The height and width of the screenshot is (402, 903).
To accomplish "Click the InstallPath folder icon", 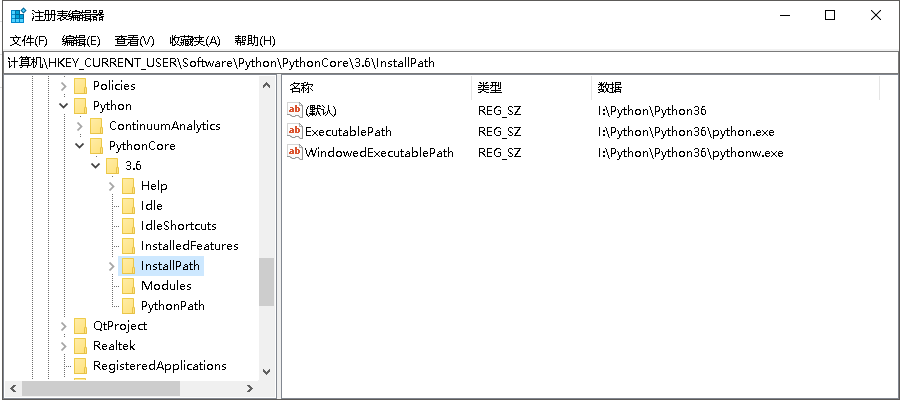I will [128, 266].
